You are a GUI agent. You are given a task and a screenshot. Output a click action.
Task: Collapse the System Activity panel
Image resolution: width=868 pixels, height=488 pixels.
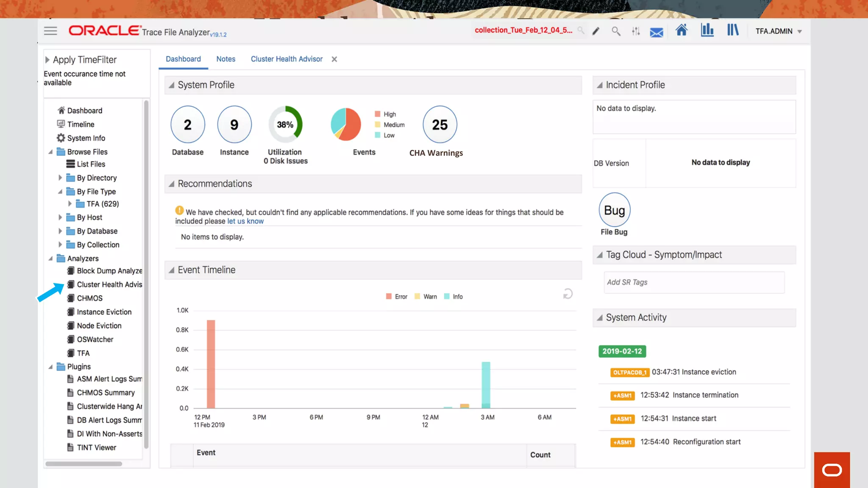click(x=600, y=318)
